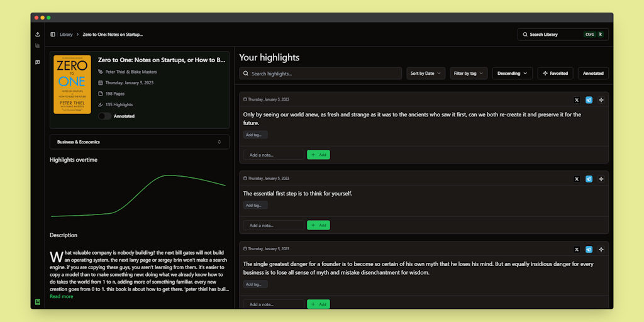Add tag to 'essential first step' highlight
The image size is (644, 322).
pos(255,206)
